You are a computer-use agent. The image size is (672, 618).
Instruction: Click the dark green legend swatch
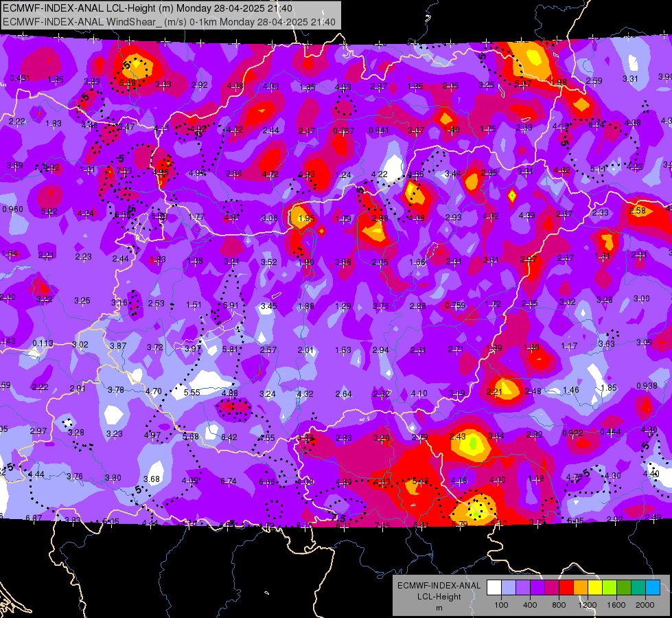click(x=624, y=588)
